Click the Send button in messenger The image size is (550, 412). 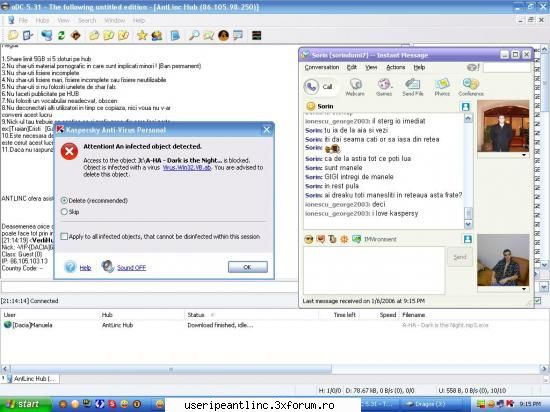pos(460,257)
